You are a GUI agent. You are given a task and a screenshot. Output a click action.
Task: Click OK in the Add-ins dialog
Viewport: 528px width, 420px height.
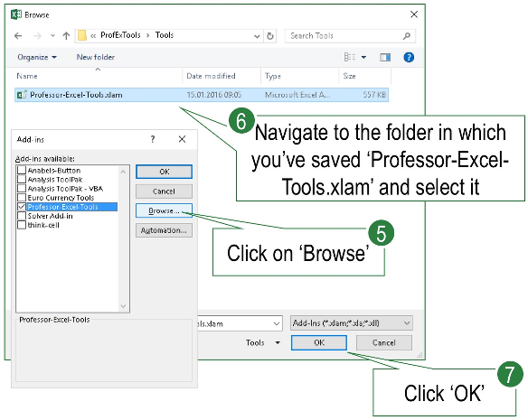[x=164, y=172]
